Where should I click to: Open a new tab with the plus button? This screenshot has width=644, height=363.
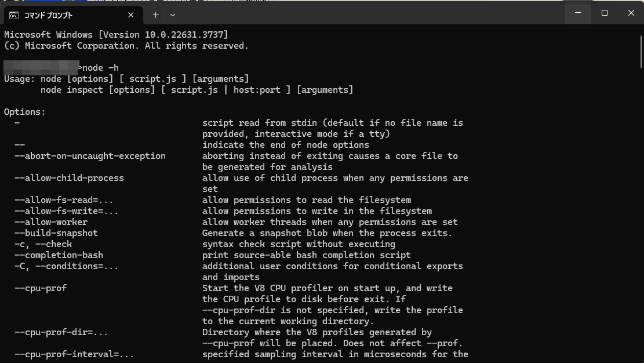pyautogui.click(x=155, y=15)
